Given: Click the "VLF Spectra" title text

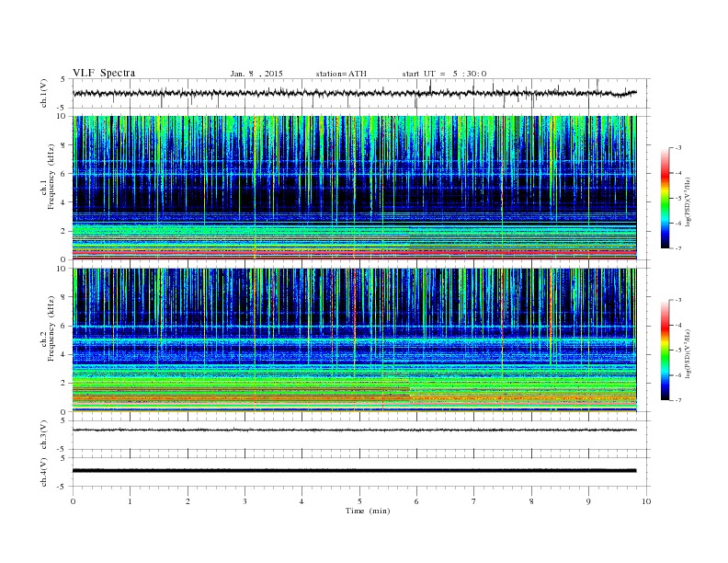Looking at the screenshot, I should pos(104,73).
